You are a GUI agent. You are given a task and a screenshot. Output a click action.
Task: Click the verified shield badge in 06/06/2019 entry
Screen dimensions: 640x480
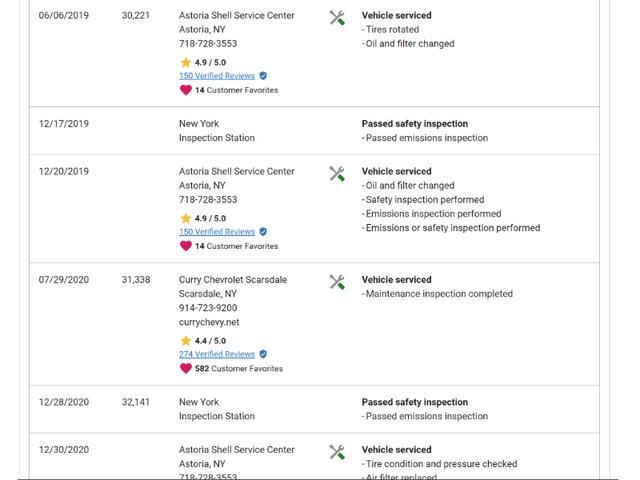[263, 76]
